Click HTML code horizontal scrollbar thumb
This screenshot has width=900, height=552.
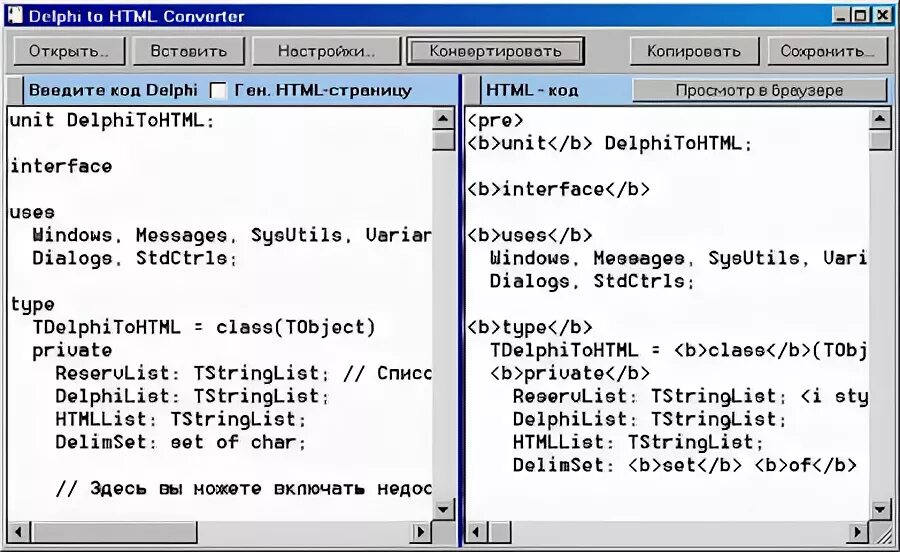pyautogui.click(x=499, y=532)
